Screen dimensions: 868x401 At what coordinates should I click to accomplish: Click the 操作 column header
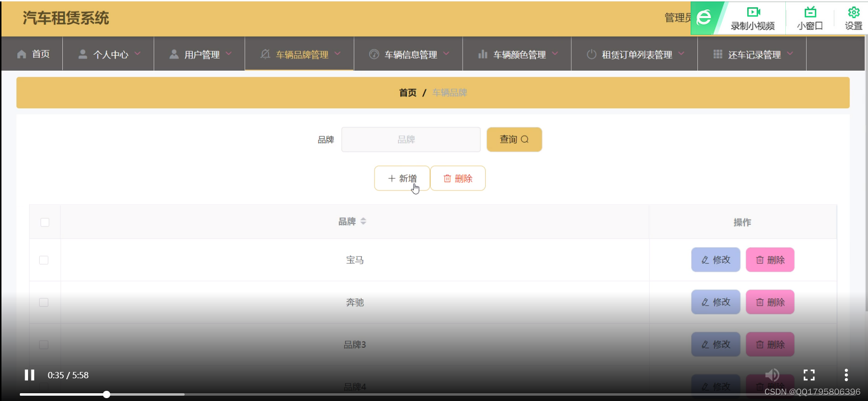click(x=742, y=222)
